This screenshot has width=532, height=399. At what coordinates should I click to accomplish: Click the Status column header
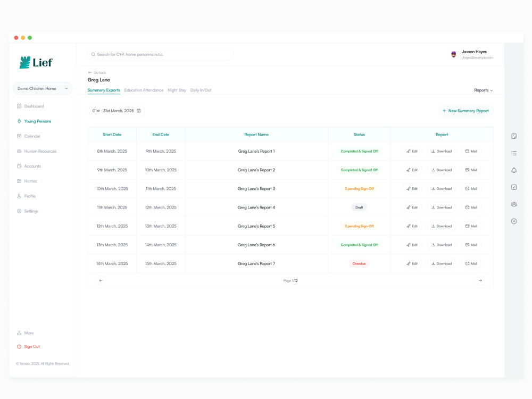click(359, 135)
